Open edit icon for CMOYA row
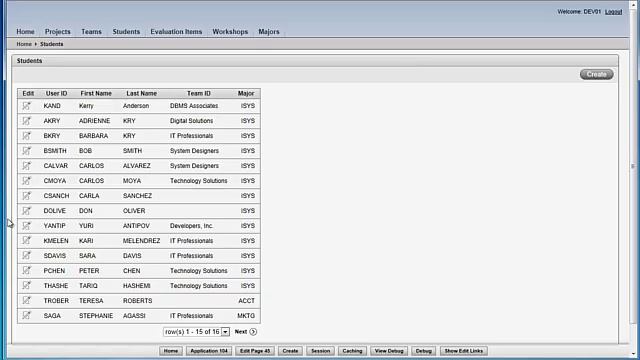This screenshot has width=640, height=360. (27, 180)
